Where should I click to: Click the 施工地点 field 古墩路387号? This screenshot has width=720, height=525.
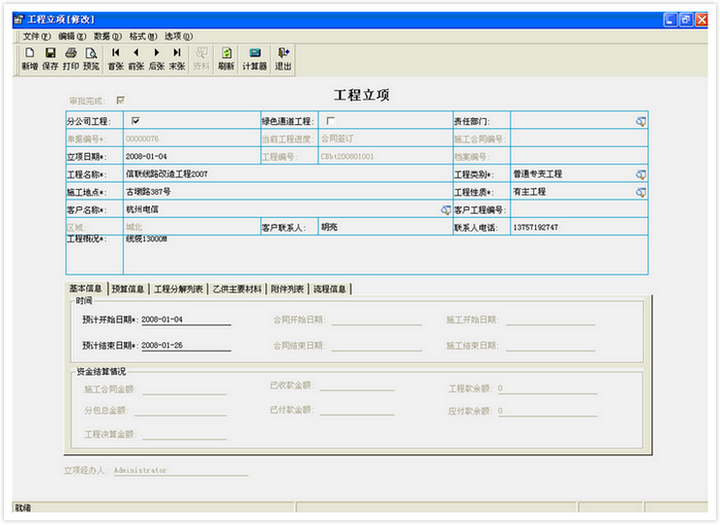[288, 192]
